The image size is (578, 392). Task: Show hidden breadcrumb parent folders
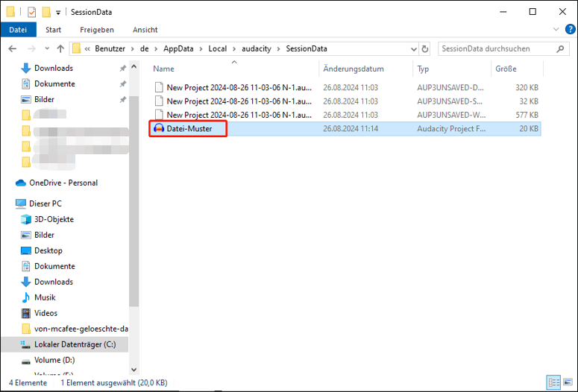click(87, 48)
